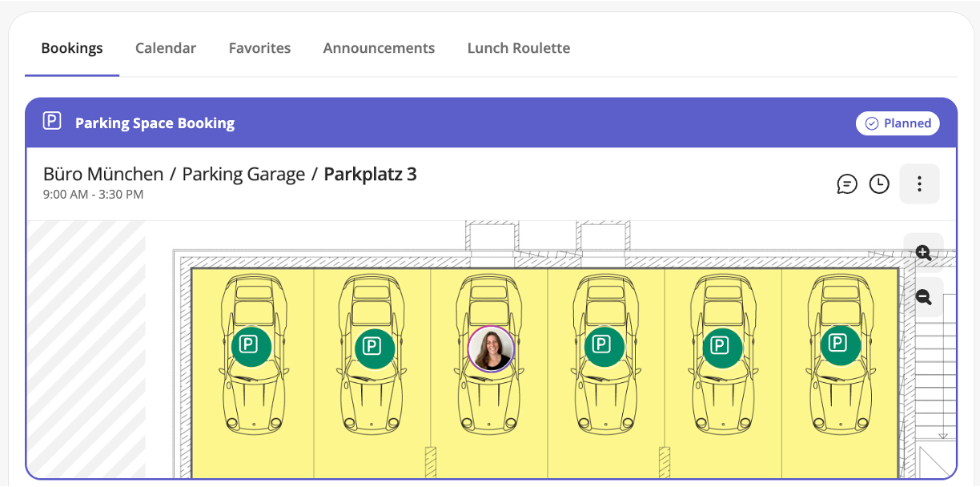The width and height of the screenshot is (980, 487).
Task: Switch to the Lunch Roulette tab
Action: [519, 48]
